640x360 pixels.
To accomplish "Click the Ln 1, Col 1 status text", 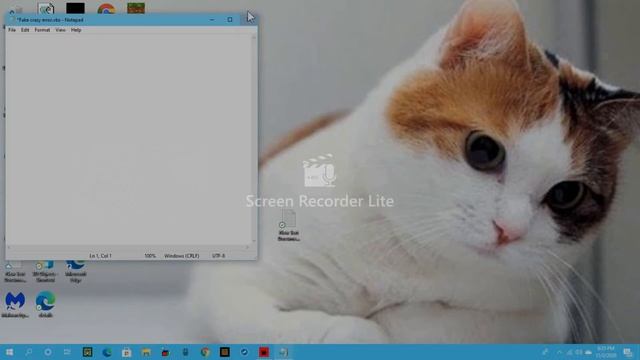I will click(x=100, y=256).
